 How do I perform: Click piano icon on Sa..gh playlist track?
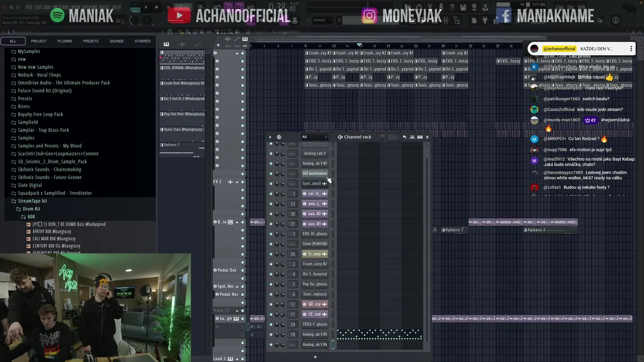[x=236, y=318]
